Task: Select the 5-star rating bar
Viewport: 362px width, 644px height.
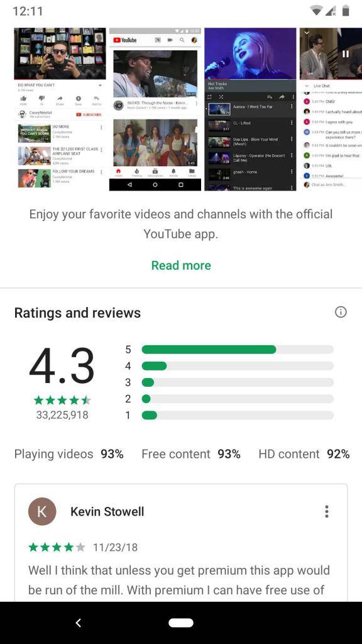Action: point(238,350)
